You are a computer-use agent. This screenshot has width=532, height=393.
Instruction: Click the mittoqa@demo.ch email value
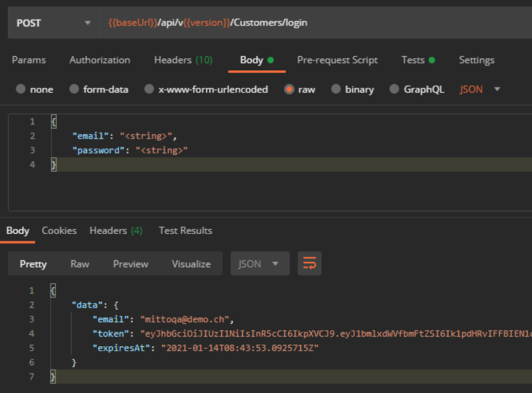point(185,320)
